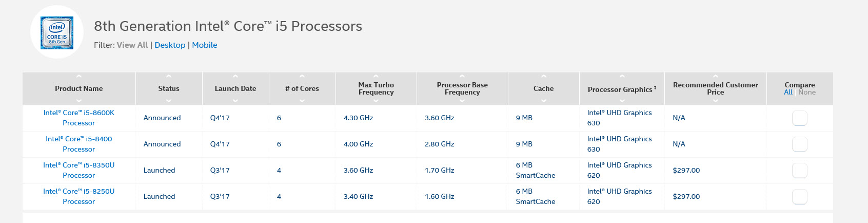Select All under the Compare column
Screen dimensions: 868x223
tap(788, 92)
